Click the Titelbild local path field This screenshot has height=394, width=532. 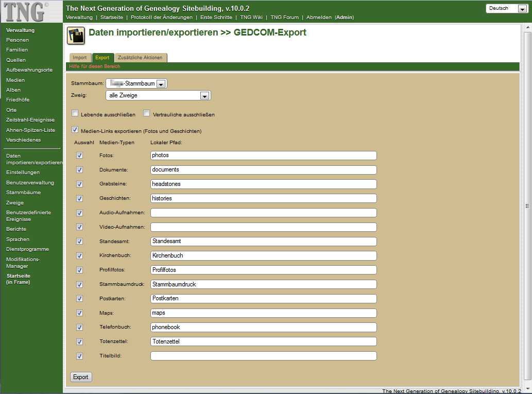tap(263, 356)
